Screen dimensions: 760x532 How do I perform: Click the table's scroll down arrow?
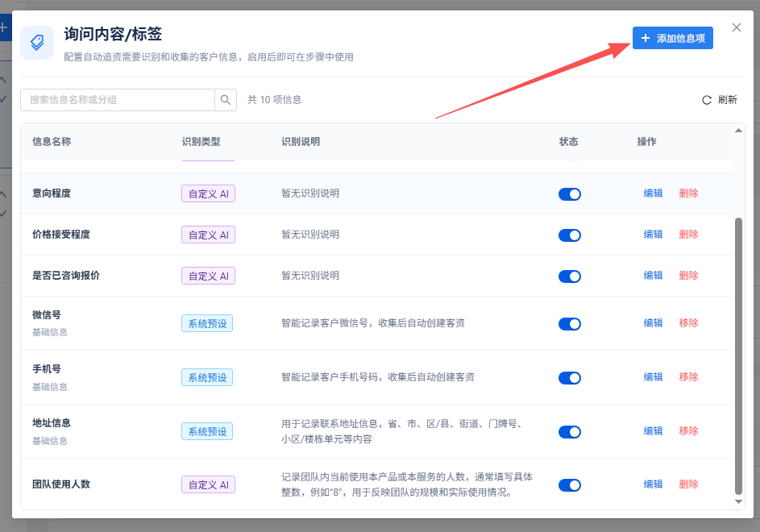[x=739, y=502]
